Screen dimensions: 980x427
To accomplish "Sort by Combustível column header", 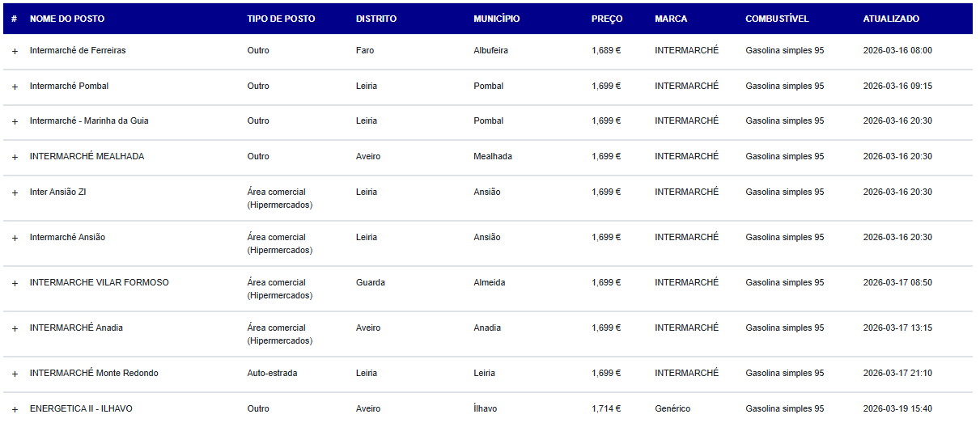I will [777, 19].
